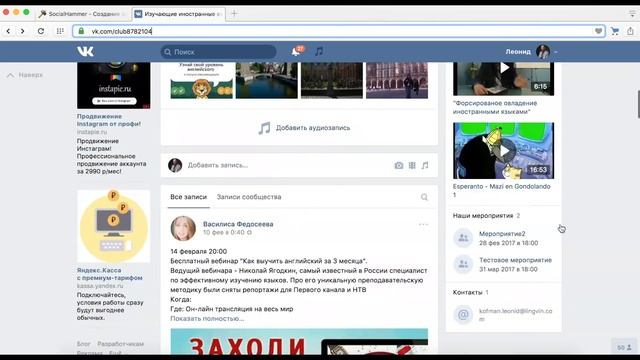Image resolution: width=640 pixels, height=360 pixels.
Task: Open Мероприятие2 event link
Action: (x=502, y=234)
